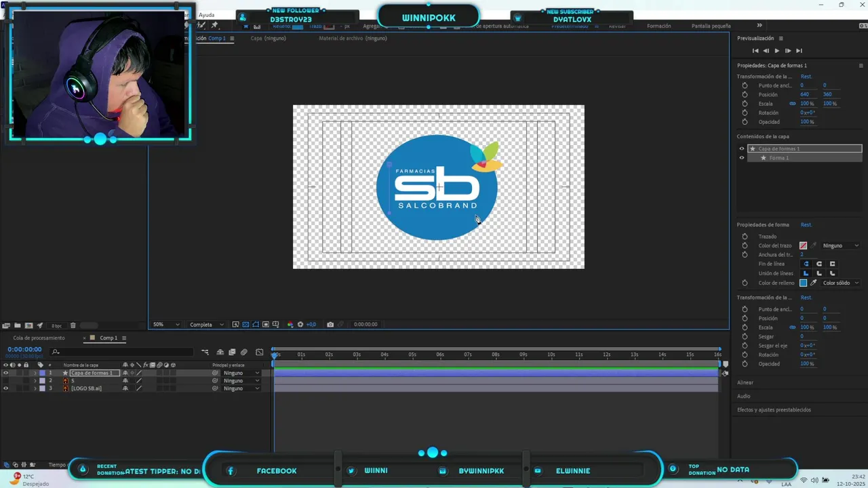Toggle Opacidad stopwatch in layer transform

click(x=745, y=122)
